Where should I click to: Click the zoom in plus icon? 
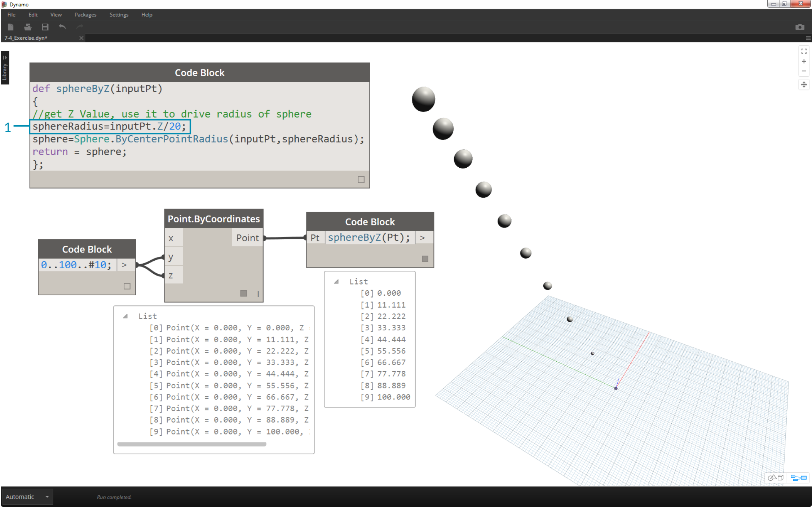804,61
